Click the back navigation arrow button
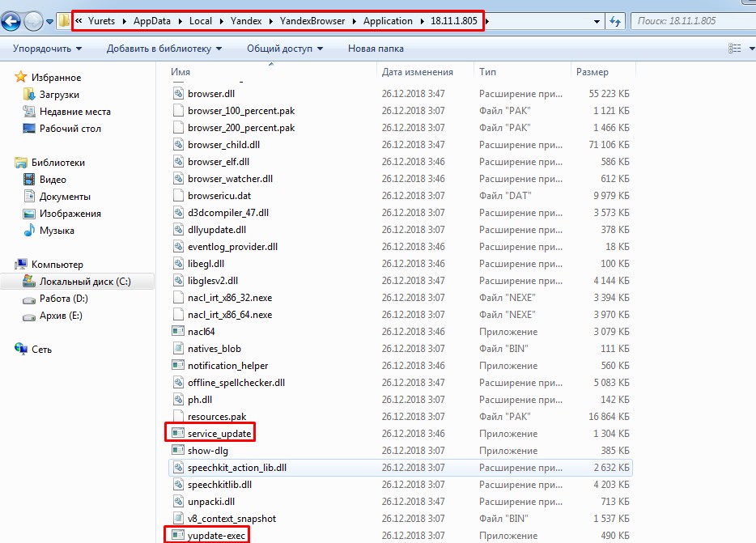756x543 pixels. [11, 22]
